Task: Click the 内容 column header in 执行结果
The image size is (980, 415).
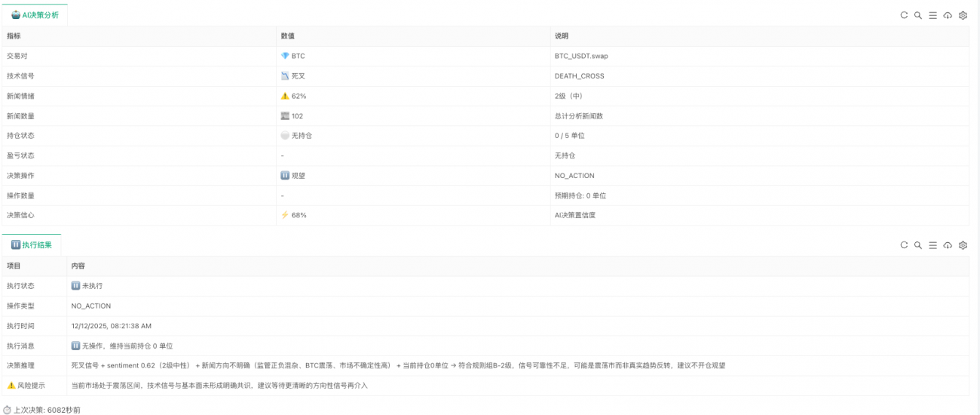Action: (x=78, y=266)
